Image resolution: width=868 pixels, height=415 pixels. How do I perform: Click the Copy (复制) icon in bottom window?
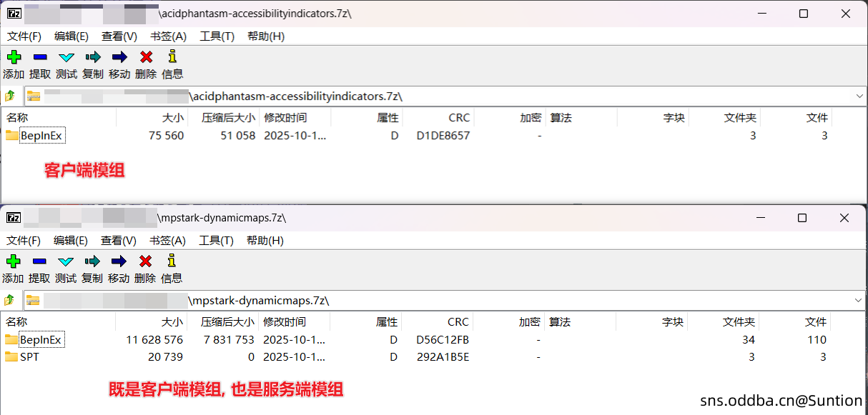[x=92, y=261]
